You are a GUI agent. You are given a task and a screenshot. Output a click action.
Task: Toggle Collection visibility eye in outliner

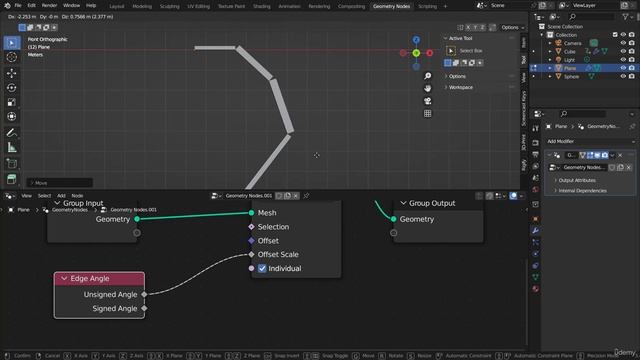point(623,35)
